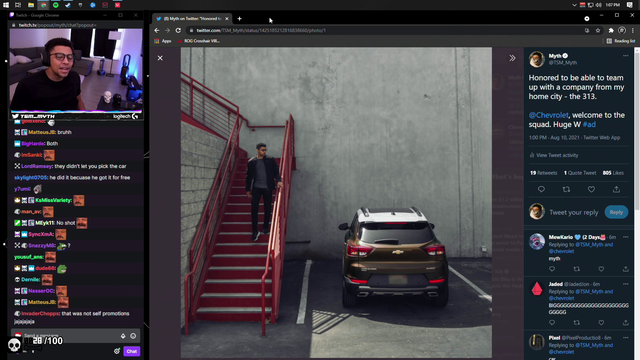Image resolution: width=640 pixels, height=360 pixels.
Task: Open the 805 Likes list
Action: 613,173
